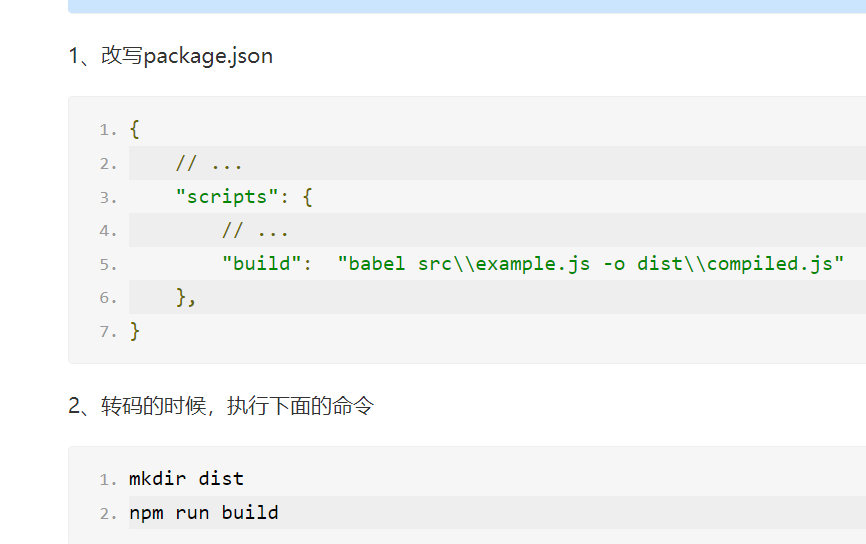Click the "mkdir dist" command line

click(x=186, y=479)
